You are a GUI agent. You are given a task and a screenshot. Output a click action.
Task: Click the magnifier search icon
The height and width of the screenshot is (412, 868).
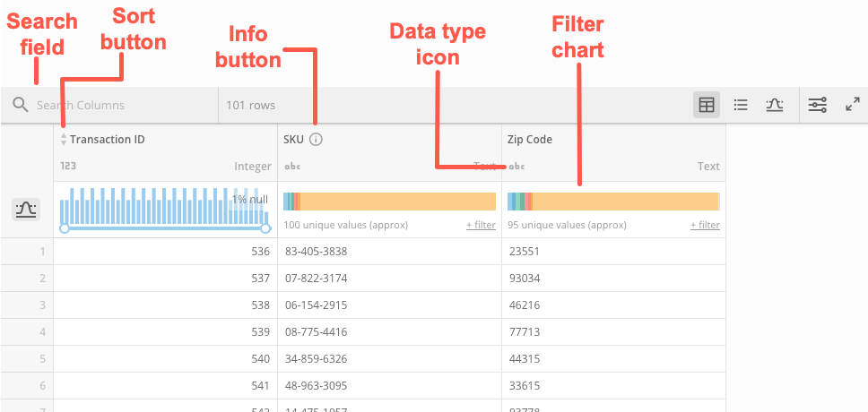(x=21, y=106)
